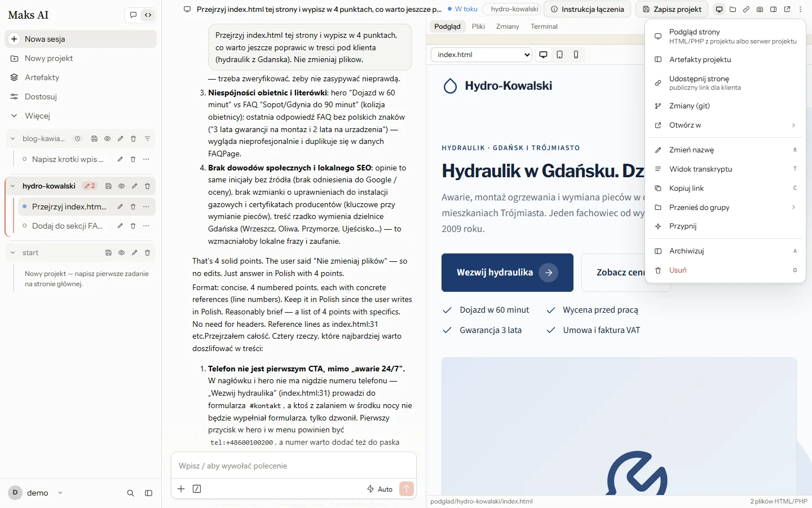The height and width of the screenshot is (508, 812).
Task: Collapse the blog-kawia project group
Action: point(12,139)
